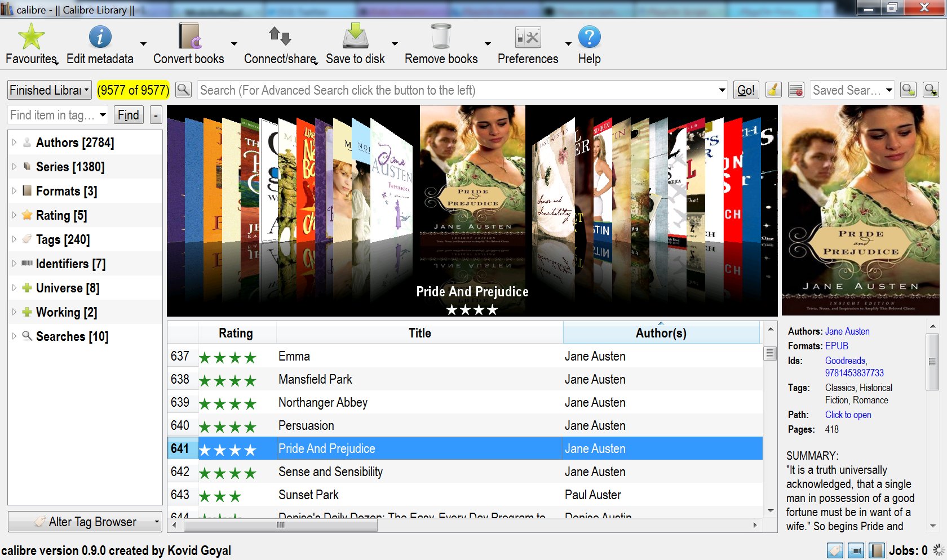Open the Alter Tag Browser dropdown

coord(85,522)
